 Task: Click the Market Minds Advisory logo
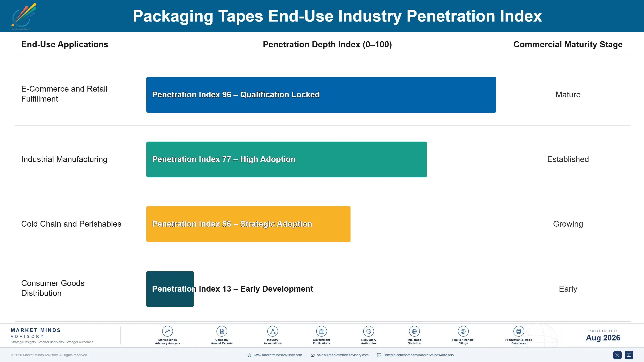[x=24, y=16]
